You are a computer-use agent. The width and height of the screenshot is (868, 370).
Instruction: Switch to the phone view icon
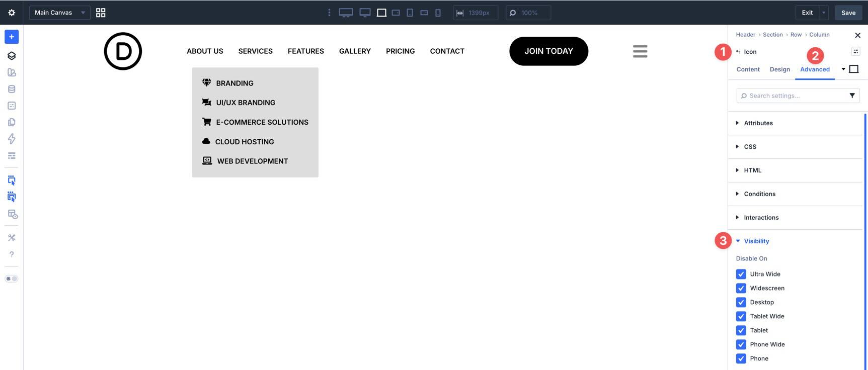[438, 13]
